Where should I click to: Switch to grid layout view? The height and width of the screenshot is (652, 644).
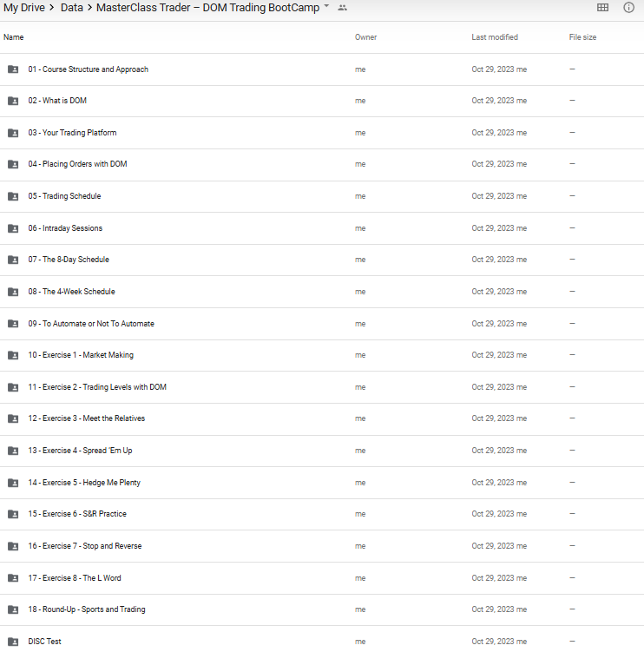point(603,8)
